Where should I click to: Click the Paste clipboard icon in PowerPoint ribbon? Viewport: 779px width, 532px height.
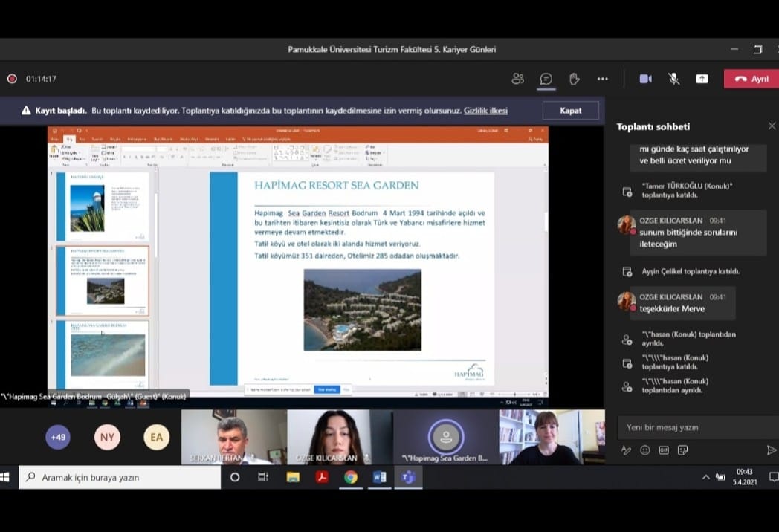(54, 152)
